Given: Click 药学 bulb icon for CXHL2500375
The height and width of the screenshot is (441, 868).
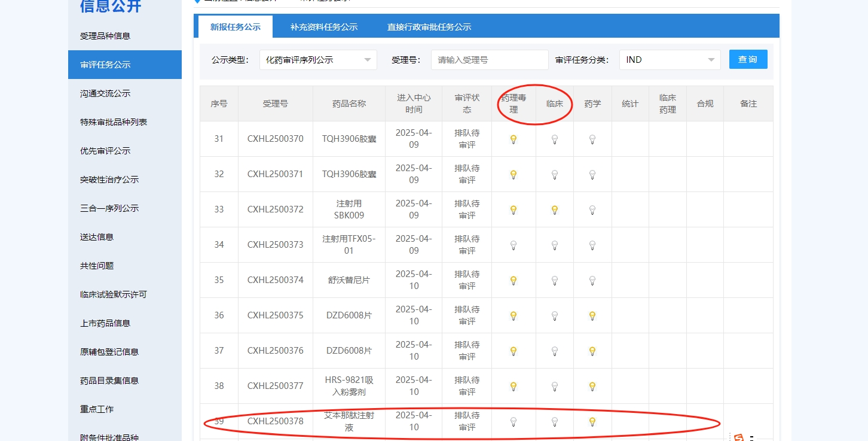Looking at the screenshot, I should [x=592, y=316].
